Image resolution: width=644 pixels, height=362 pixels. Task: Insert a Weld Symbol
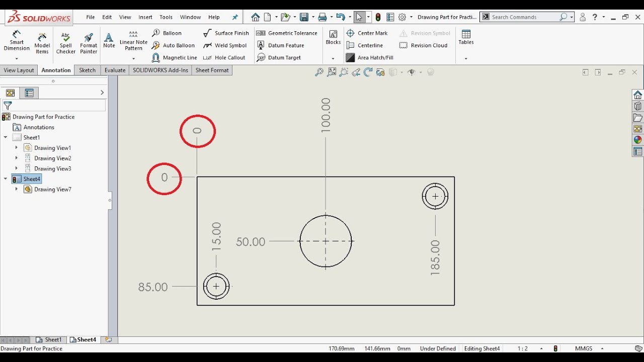click(x=225, y=45)
